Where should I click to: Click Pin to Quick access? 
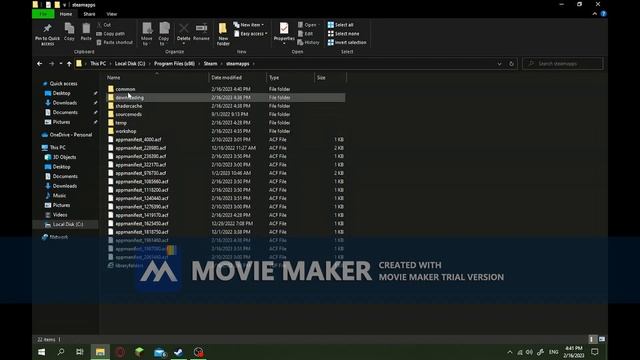tap(47, 34)
